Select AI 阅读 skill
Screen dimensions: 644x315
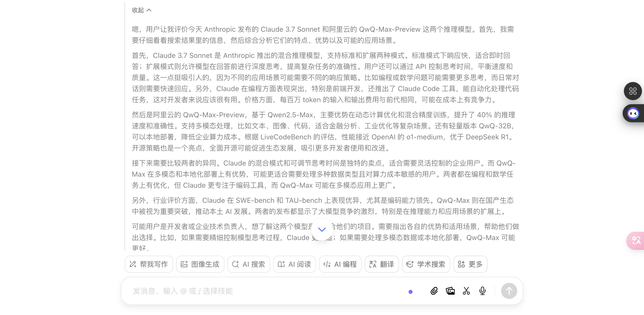tap(295, 264)
